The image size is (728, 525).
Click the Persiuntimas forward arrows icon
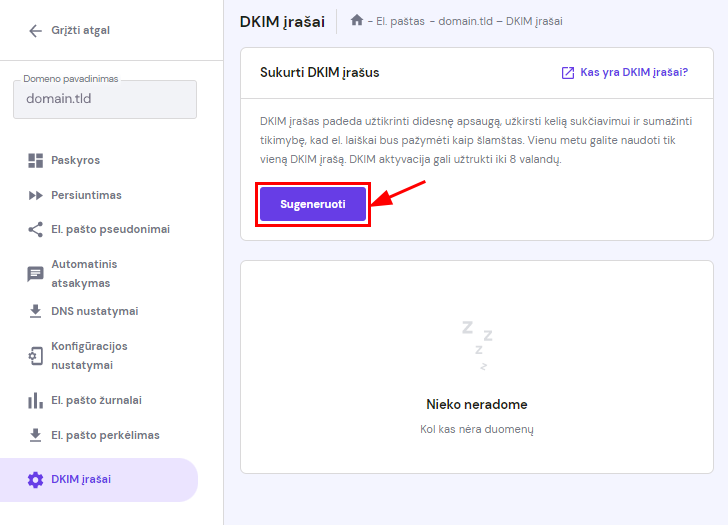click(36, 195)
